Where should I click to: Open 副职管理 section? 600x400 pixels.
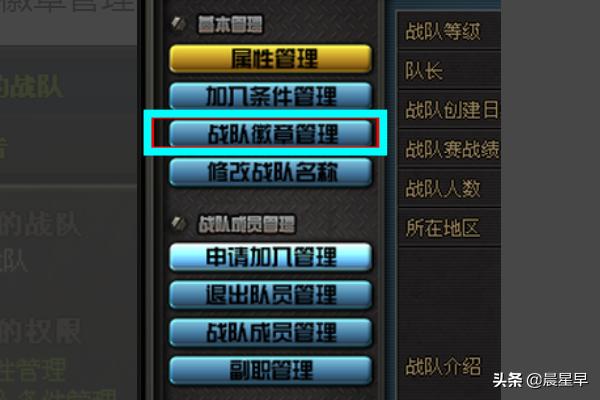270,371
